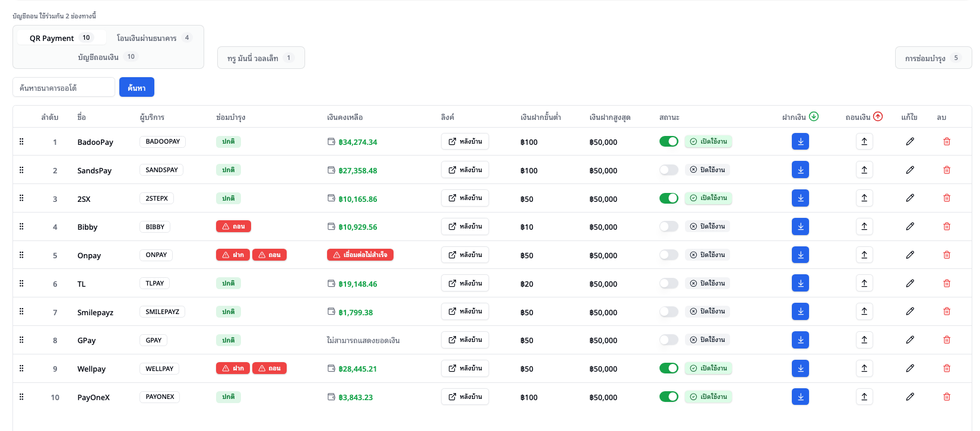Click the blue deposit icon for BadooPay
Viewport: 980px width, 431px height.
coord(800,141)
